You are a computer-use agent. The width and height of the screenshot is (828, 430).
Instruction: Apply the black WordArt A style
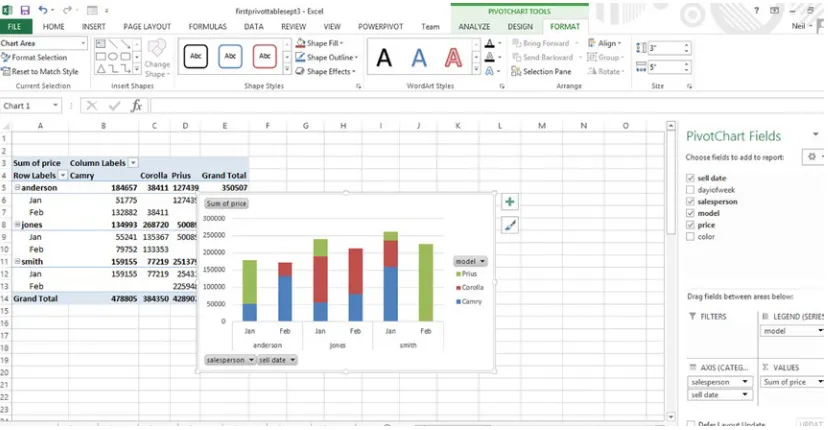(384, 58)
